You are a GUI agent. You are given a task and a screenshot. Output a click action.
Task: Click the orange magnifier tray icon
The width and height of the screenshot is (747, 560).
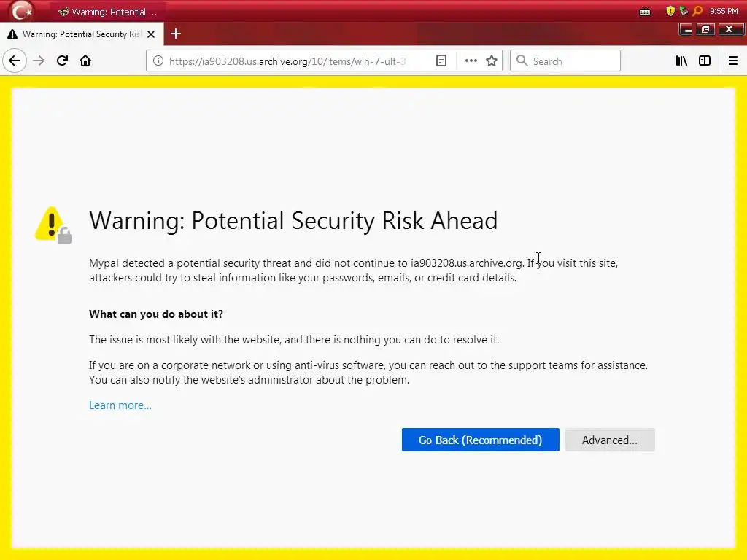click(x=697, y=10)
